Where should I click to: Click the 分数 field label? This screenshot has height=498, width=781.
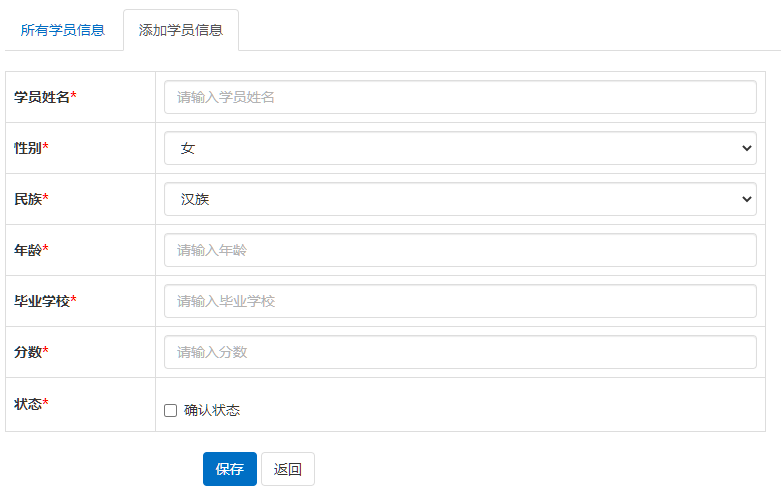31,352
